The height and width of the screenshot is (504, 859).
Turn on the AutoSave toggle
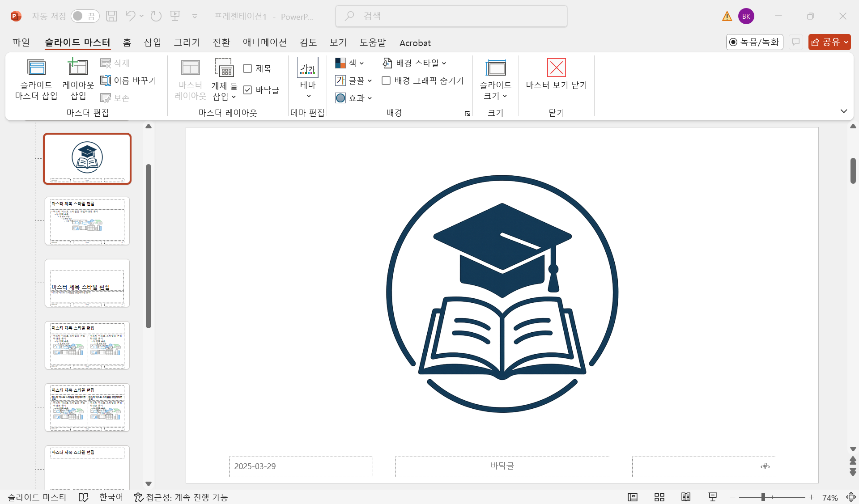(85, 17)
